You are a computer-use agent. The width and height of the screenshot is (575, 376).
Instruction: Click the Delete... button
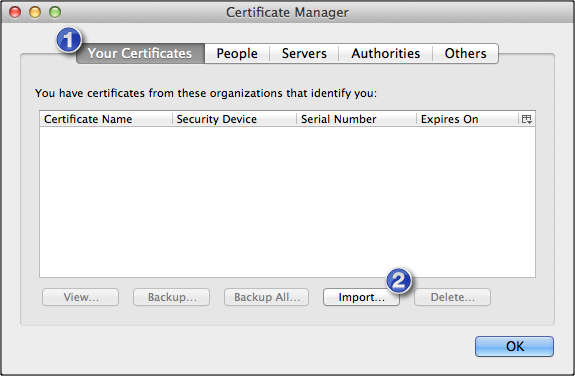[x=453, y=297]
